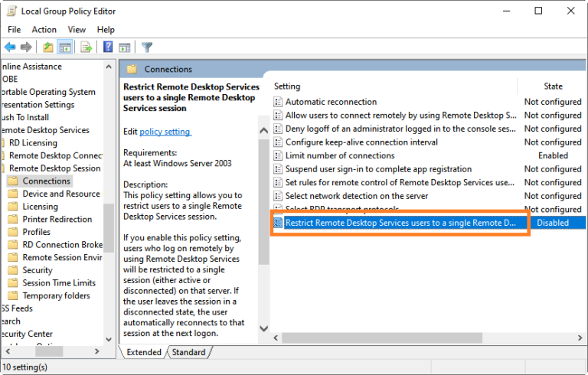Click the Export List toolbar icon
588x375 pixels.
(x=86, y=47)
